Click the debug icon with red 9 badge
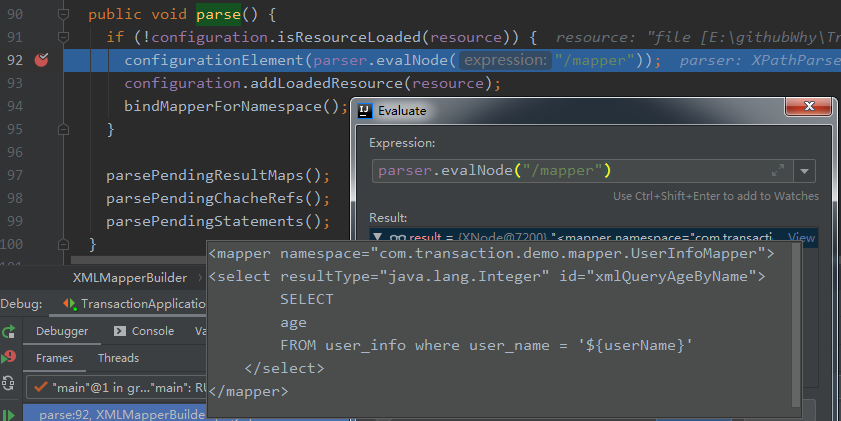Viewport: 841px width, 421px height. pyautogui.click(x=9, y=357)
